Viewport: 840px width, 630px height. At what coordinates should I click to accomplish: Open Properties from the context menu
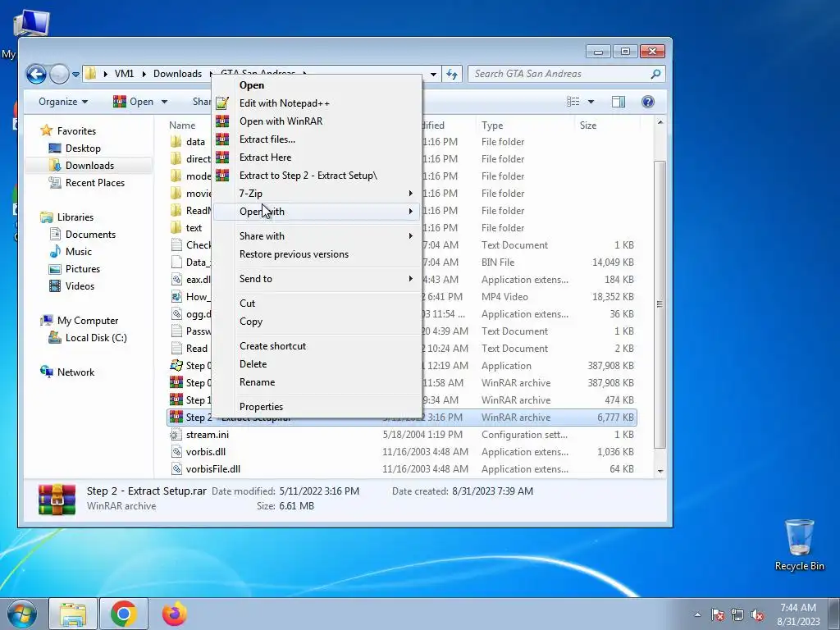(317, 407)
